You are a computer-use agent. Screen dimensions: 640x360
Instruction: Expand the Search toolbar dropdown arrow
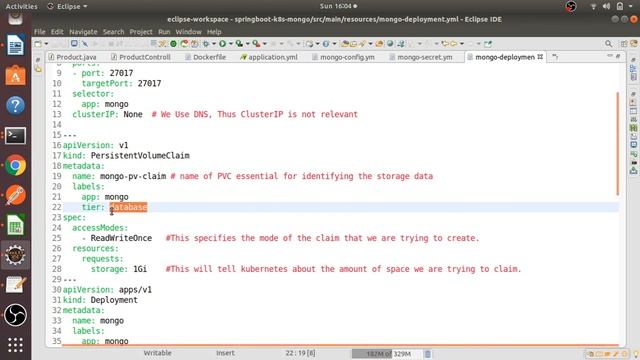pyautogui.click(x=371, y=44)
